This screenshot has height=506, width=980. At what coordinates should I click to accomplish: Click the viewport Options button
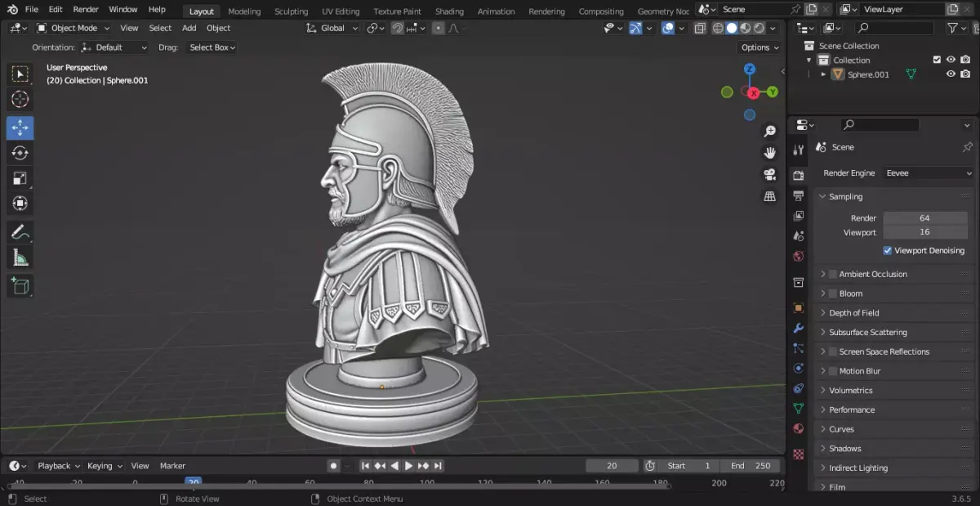759,47
